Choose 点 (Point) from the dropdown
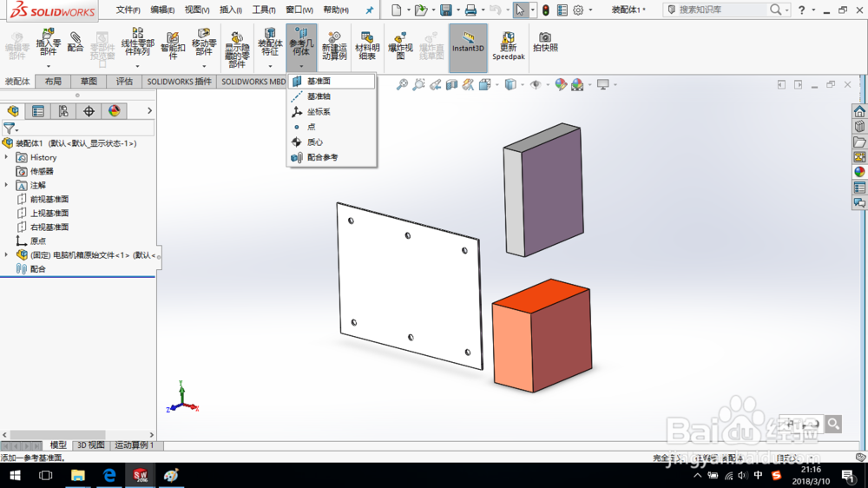Image resolution: width=868 pixels, height=488 pixels. [332, 127]
